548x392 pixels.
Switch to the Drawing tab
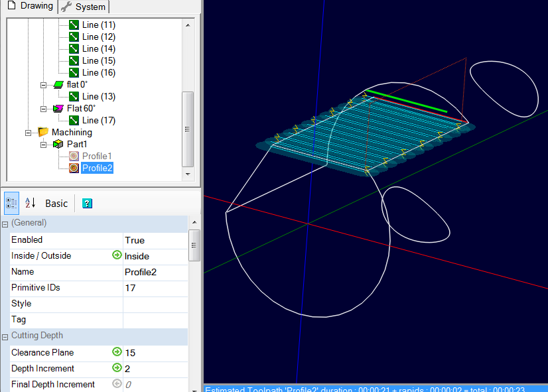tap(29, 6)
